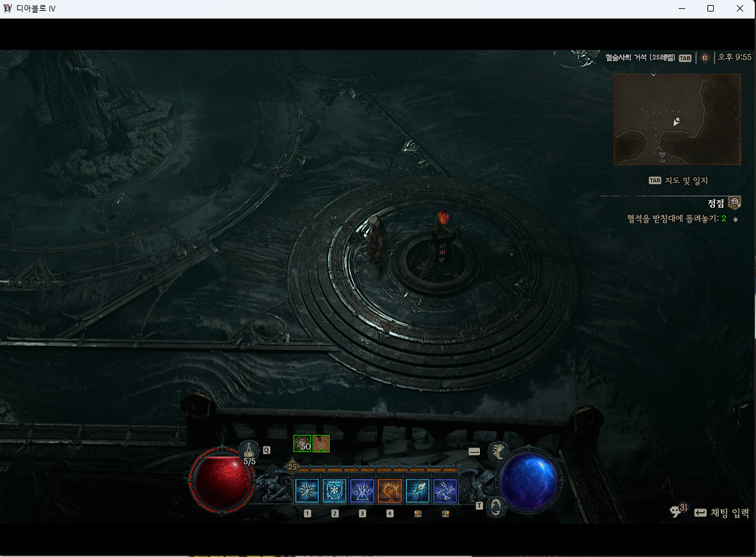Click the clock showing 오후 9:55
The image size is (756, 557).
click(x=734, y=57)
